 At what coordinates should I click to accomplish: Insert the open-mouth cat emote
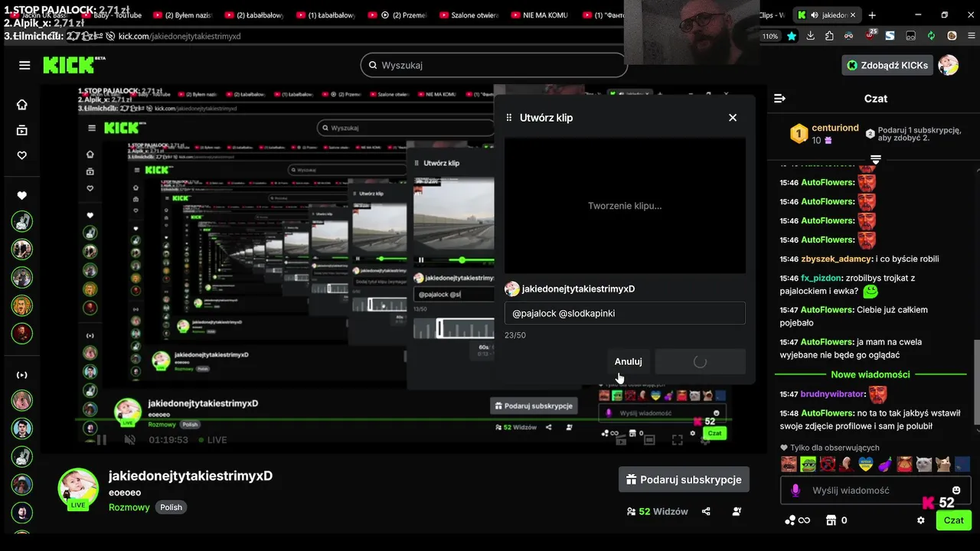click(x=944, y=464)
